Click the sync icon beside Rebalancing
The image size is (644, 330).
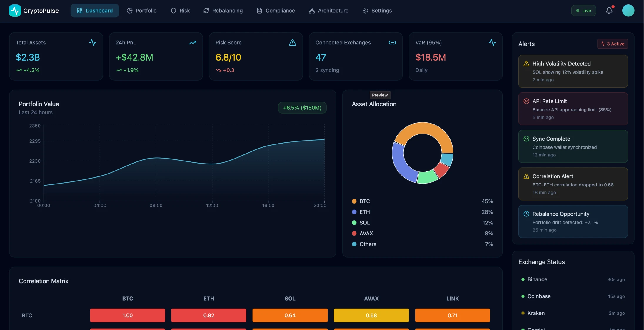tap(206, 10)
